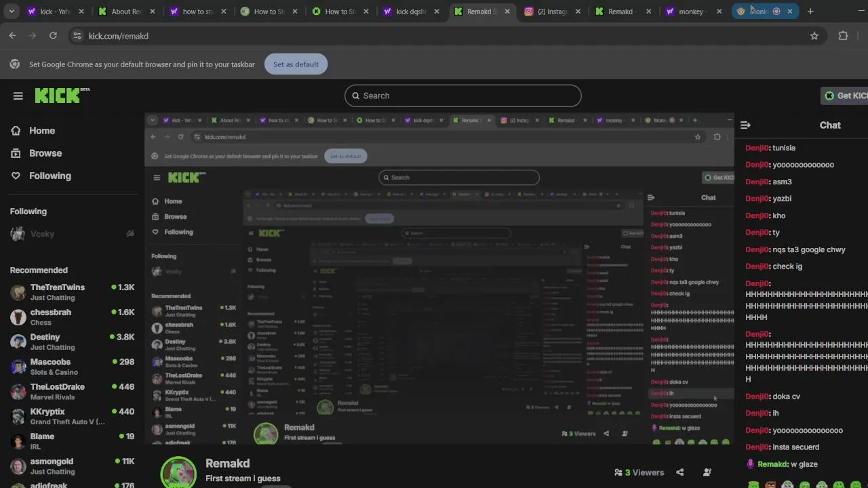Click the '3 Viewers' count
The height and width of the screenshot is (488, 868).
click(x=639, y=472)
